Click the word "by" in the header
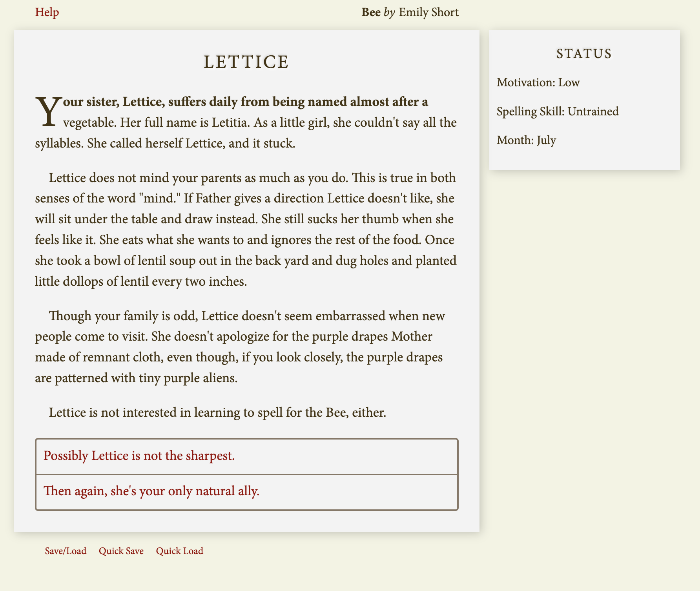Viewport: 700px width, 591px height. 389,13
